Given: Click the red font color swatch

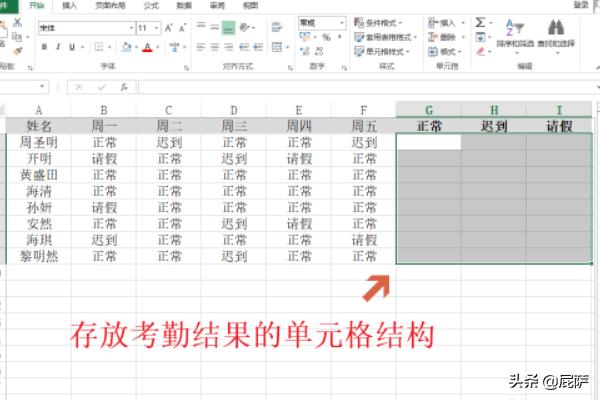Looking at the screenshot, I should point(147,48).
